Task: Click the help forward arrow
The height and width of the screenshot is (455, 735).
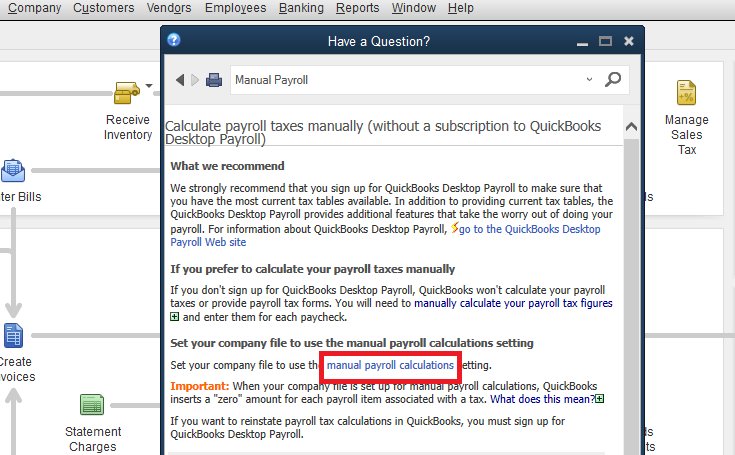Action: click(195, 80)
